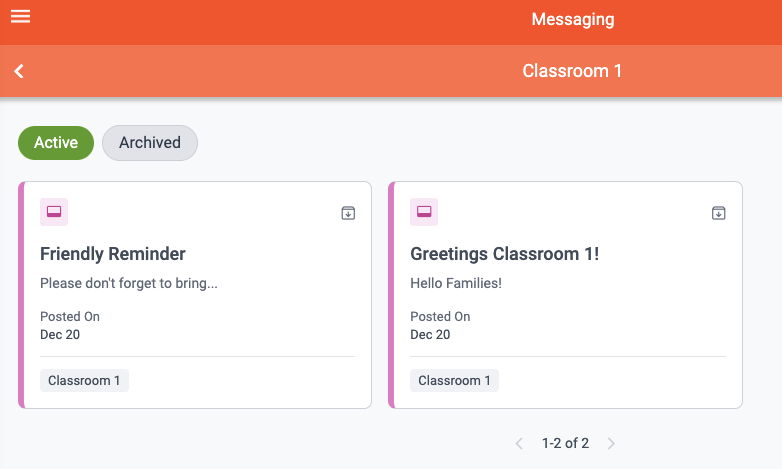Switch to the Active tab
This screenshot has width=782, height=469.
pos(56,143)
